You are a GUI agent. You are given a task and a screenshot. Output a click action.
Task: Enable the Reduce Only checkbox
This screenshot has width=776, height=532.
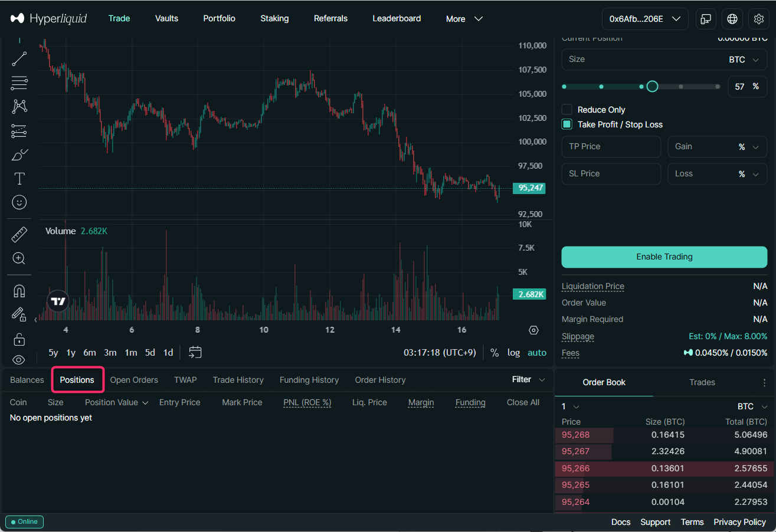[567, 110]
